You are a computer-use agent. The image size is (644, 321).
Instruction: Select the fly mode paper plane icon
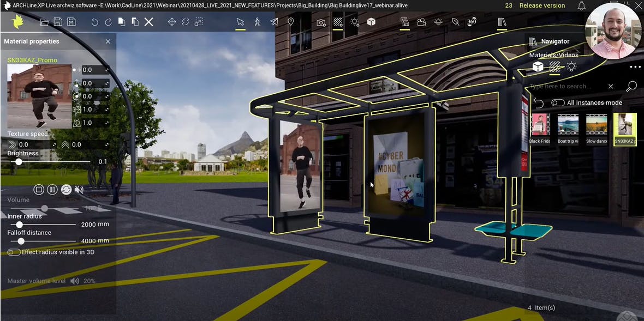point(274,22)
